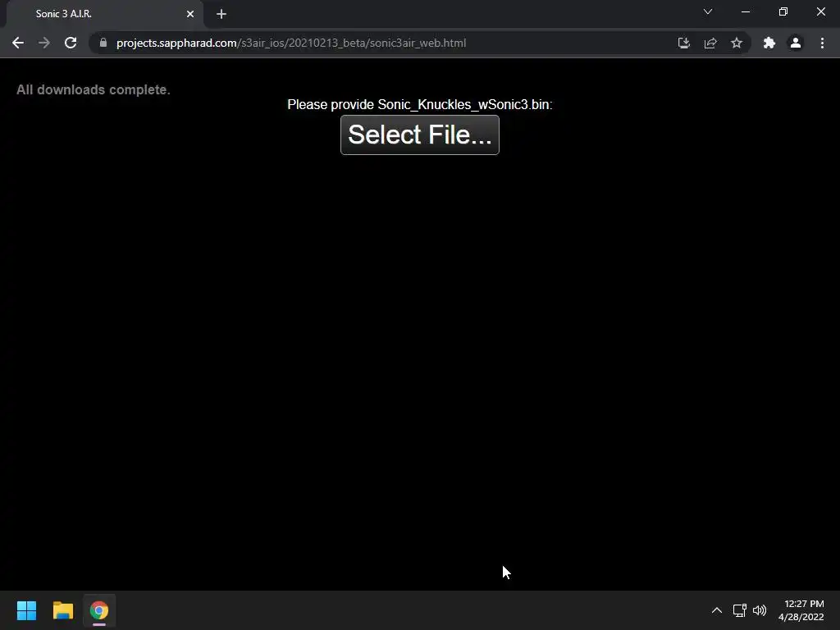Restore down the Chrome window

(x=783, y=11)
